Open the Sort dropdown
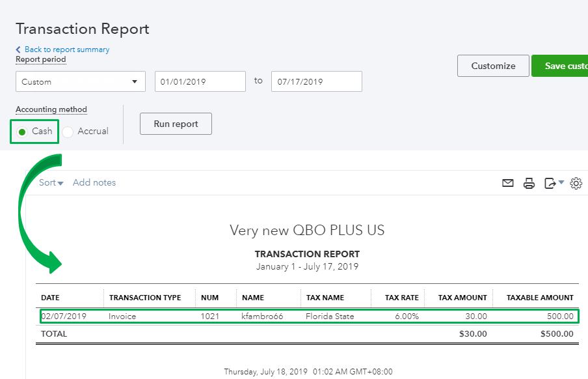The image size is (588, 379). coord(51,182)
